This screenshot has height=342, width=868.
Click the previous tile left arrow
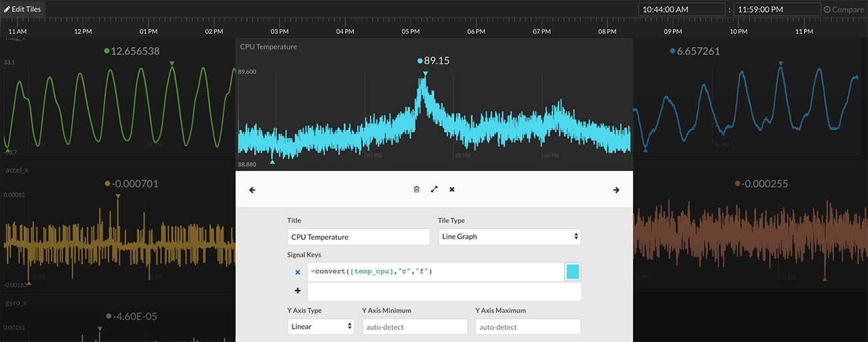[x=252, y=190]
